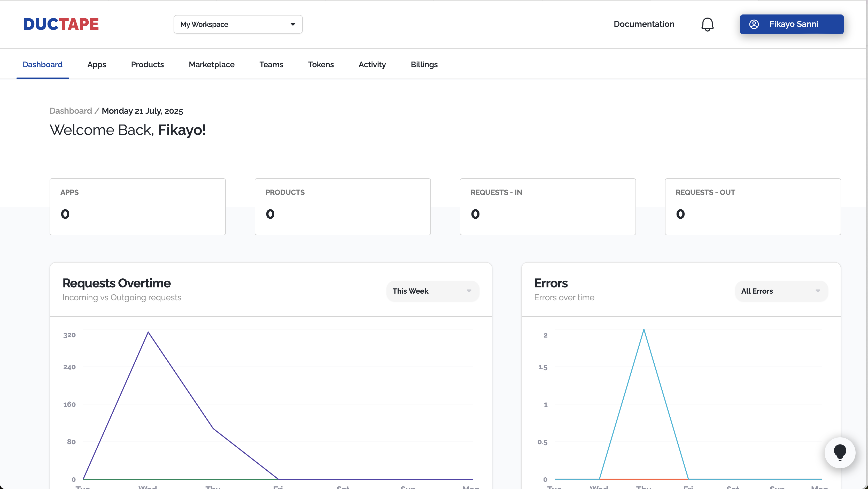Click the 1.5 errors axis label
Screen dimensions: 868x489
[542, 367]
